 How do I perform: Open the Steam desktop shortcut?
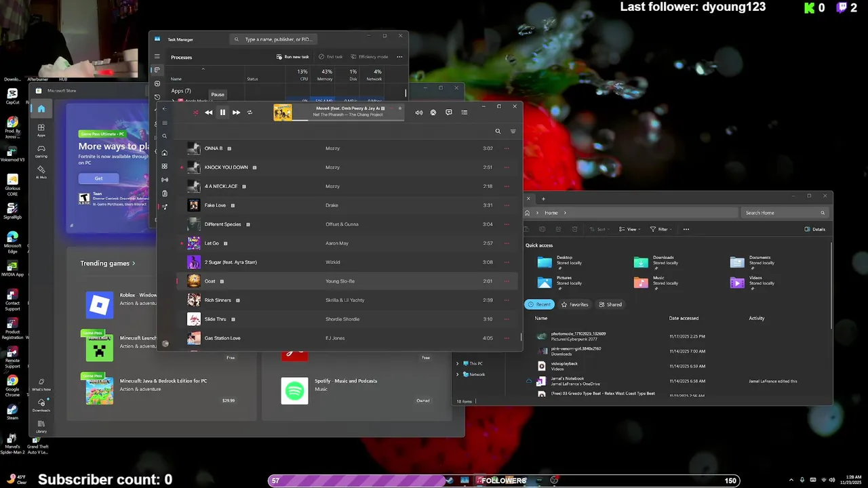(12, 411)
